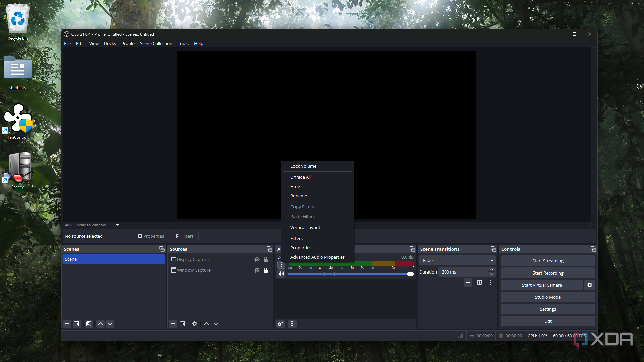644x362 pixels.
Task: Open Advanced Audio Properties menu entry
Action: pyautogui.click(x=317, y=257)
